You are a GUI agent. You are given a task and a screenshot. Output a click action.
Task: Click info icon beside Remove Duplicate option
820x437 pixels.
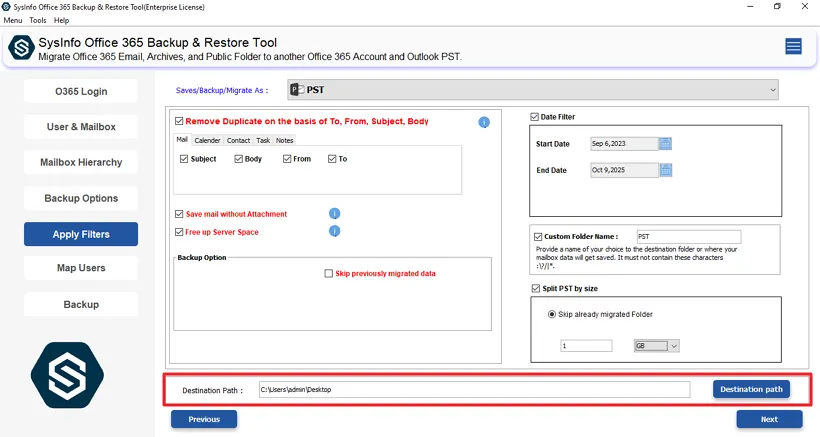coord(484,122)
